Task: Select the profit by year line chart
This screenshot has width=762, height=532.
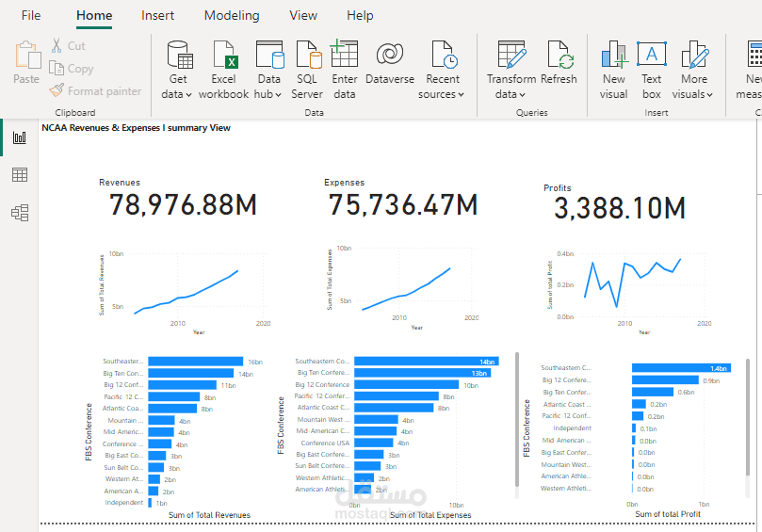Action: click(630, 293)
